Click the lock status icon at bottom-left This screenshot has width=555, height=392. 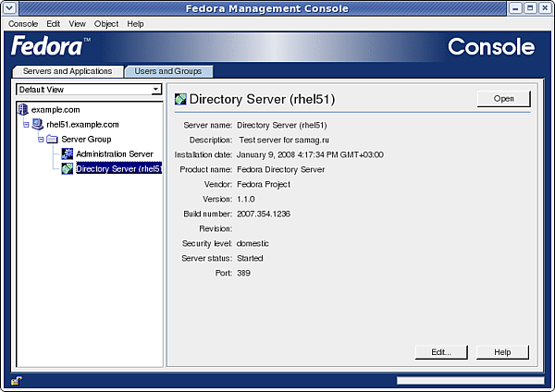[x=17, y=380]
